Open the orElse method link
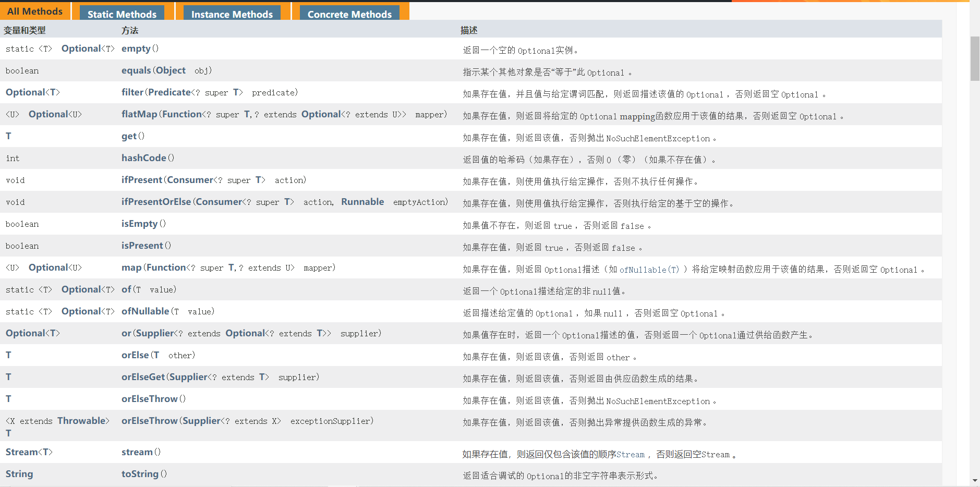Image resolution: width=980 pixels, height=487 pixels. pyautogui.click(x=135, y=355)
